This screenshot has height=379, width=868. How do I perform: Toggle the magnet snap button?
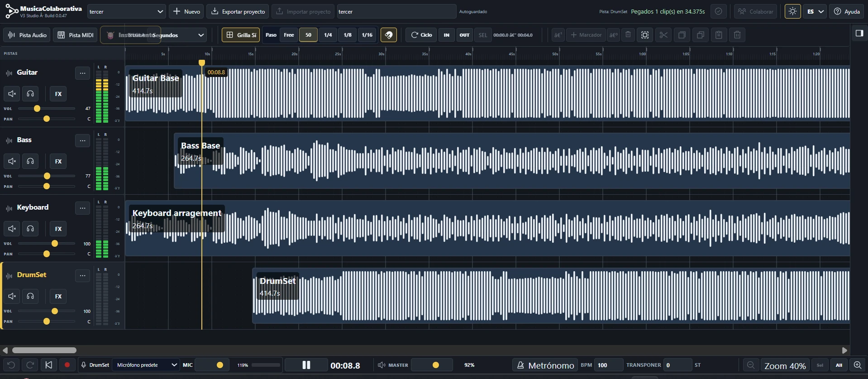point(389,35)
